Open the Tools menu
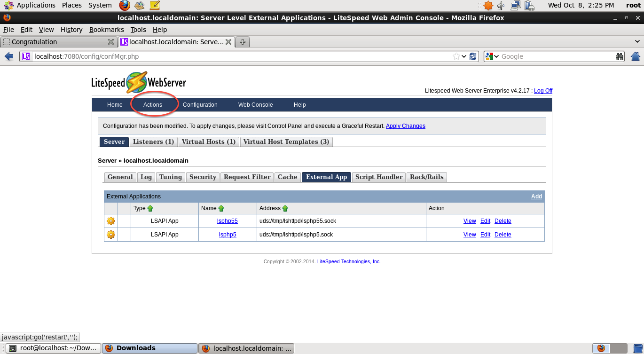 [138, 30]
